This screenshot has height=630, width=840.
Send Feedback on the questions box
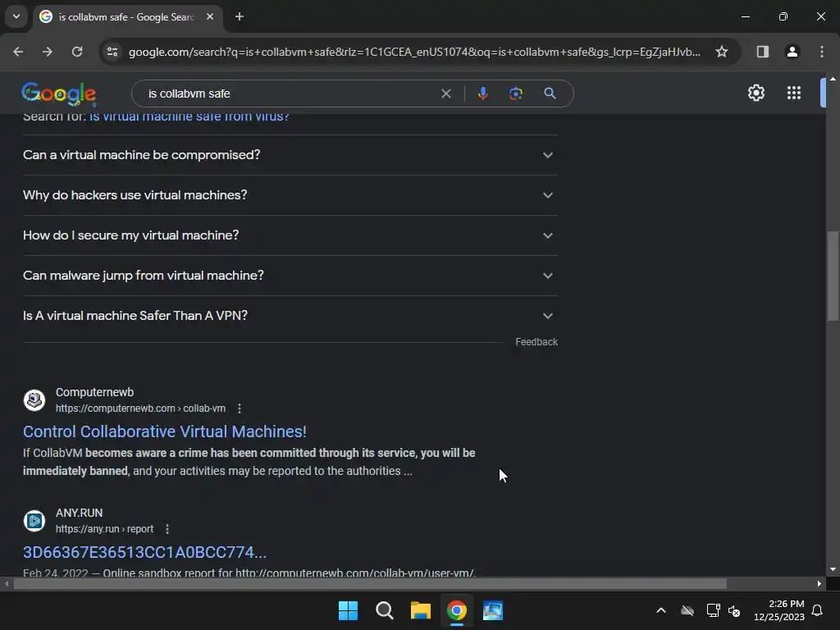tap(536, 342)
